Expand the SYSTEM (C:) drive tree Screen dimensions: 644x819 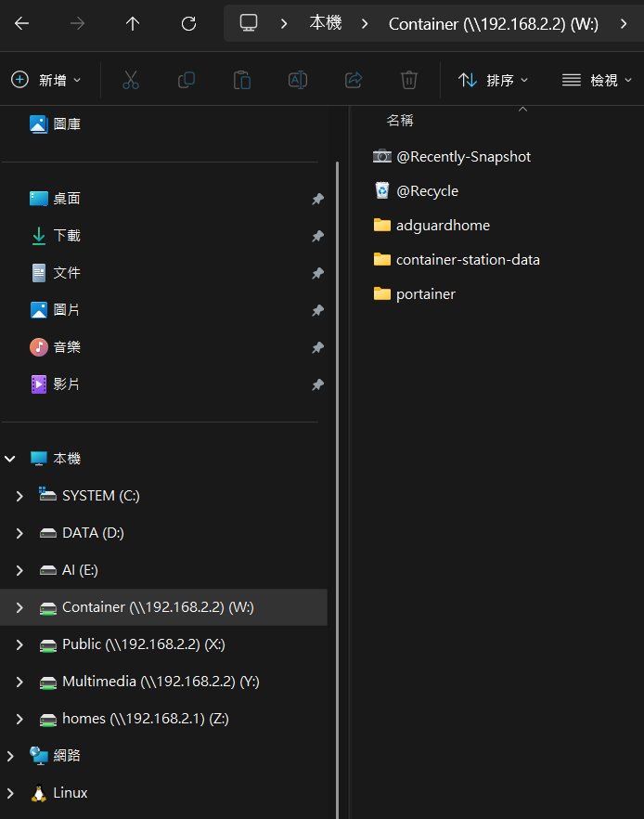[x=19, y=496]
